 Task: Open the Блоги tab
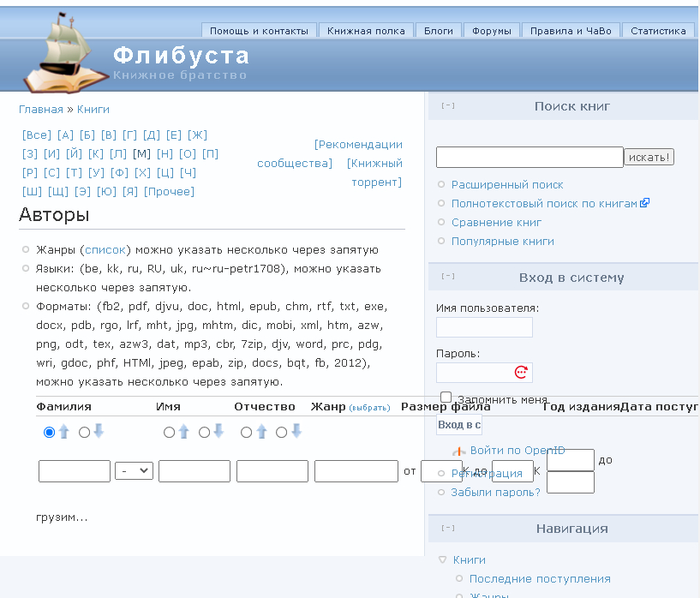point(439,31)
